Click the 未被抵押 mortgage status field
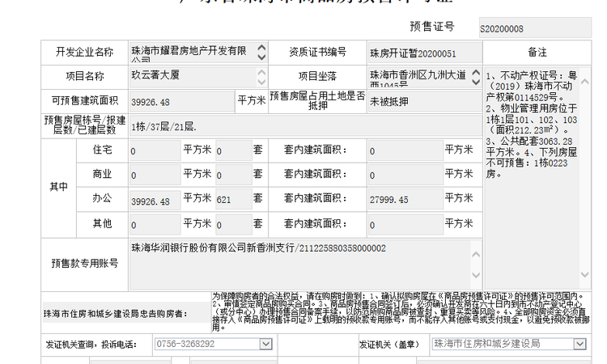Viewport: 607px width, 364px height. 425,102
